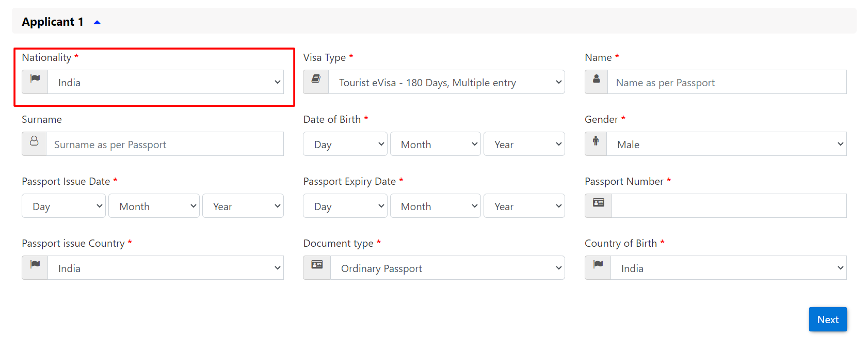
Task: Open the Gender dropdown
Action: coord(727,144)
